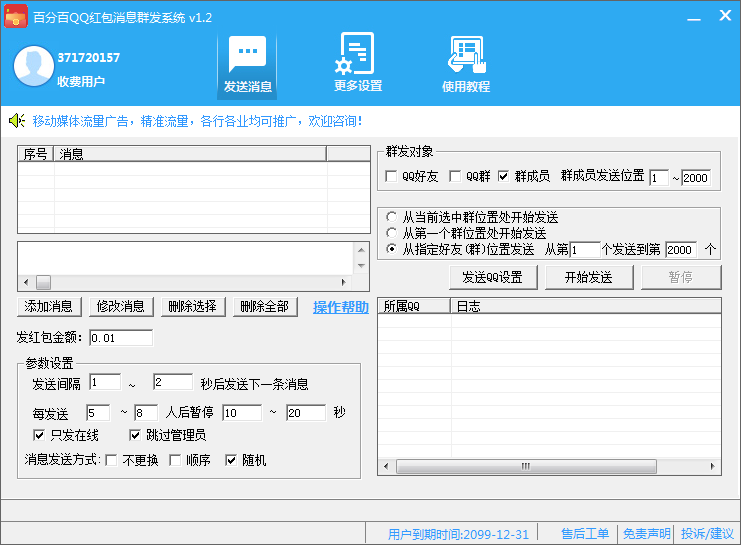Enable the 顺序 message mode checkbox
Screen dimensions: 741x545
175,460
